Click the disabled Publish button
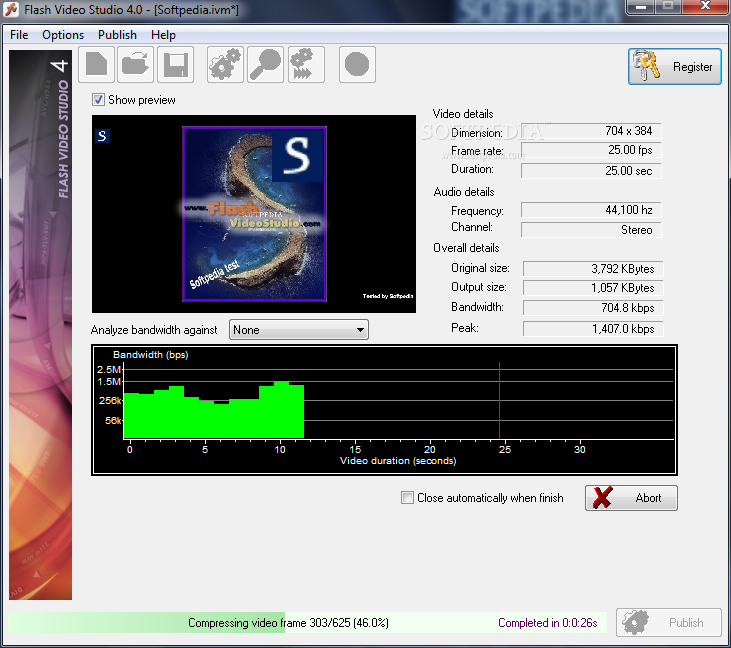The image size is (731, 648). pyautogui.click(x=669, y=622)
